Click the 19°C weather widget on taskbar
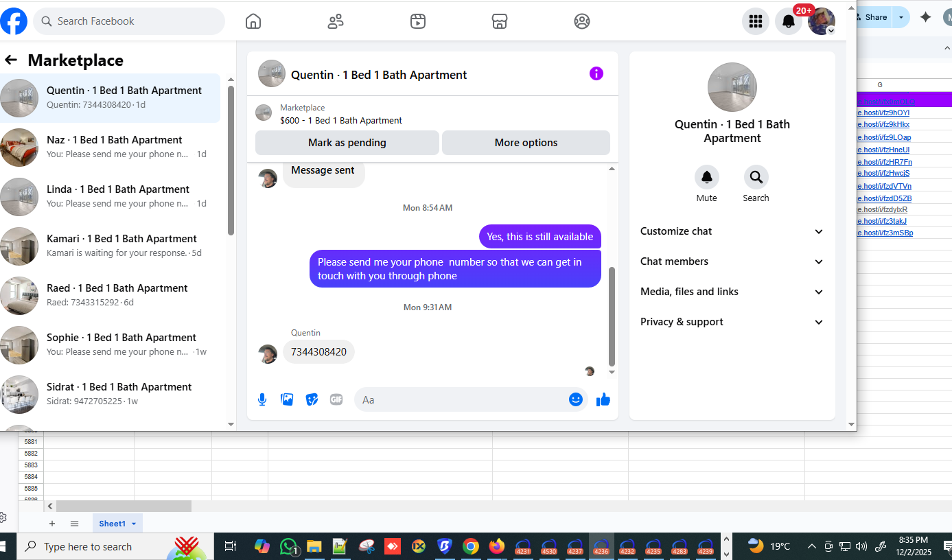 point(769,546)
